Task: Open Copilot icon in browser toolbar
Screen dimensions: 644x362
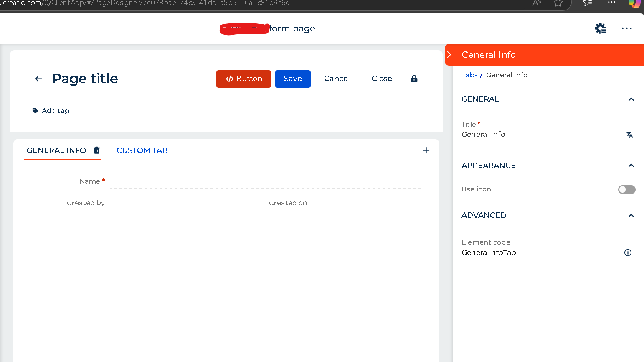Action: coord(635,3)
